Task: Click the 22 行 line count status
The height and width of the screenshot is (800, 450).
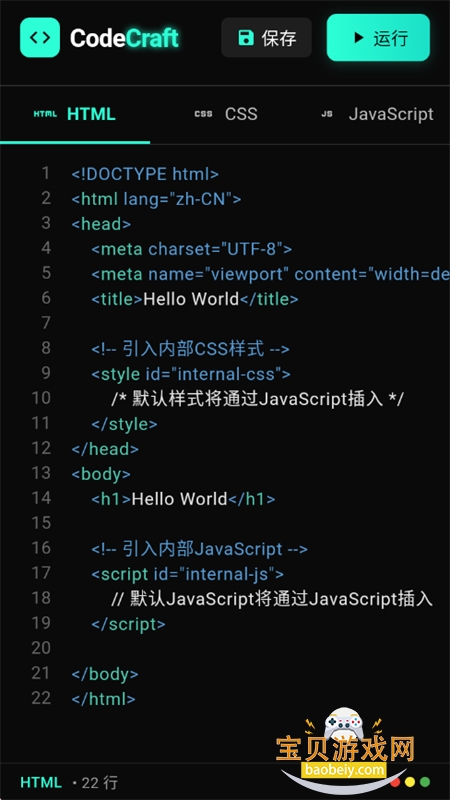Action: coord(99,782)
